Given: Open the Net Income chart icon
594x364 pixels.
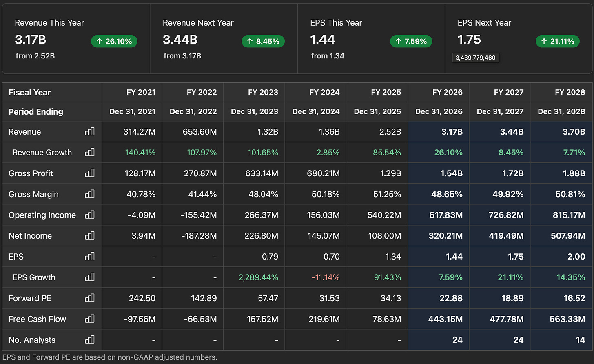Looking at the screenshot, I should point(90,235).
